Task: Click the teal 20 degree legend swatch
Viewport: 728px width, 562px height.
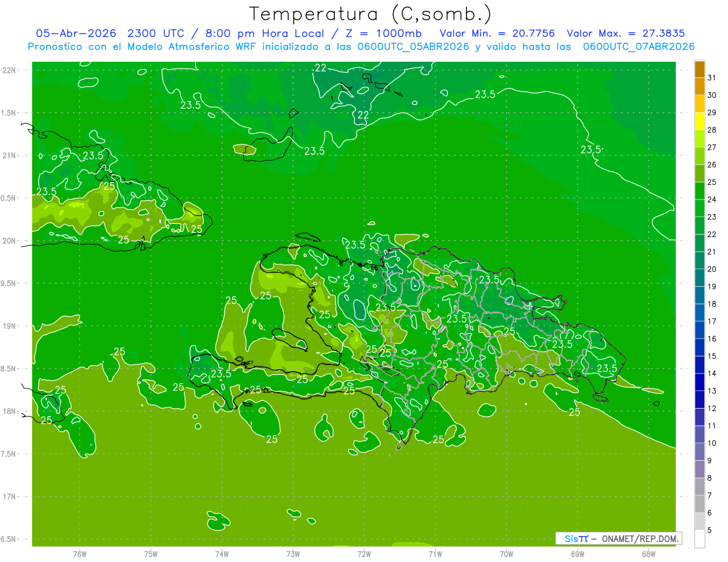Action: 699,261
